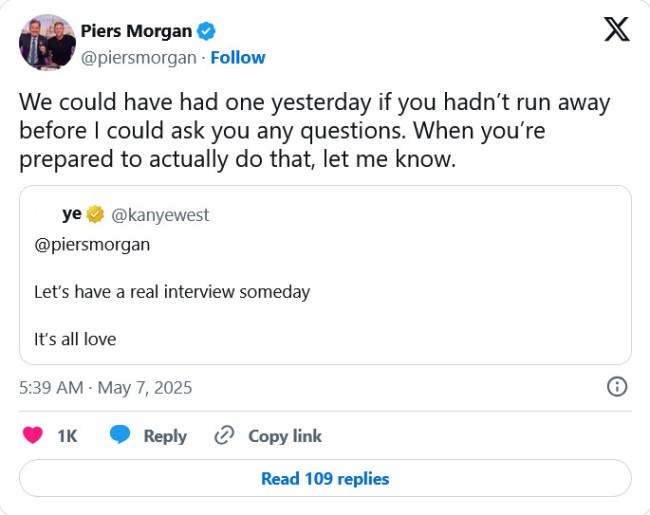Follow Piers Morgan

[x=237, y=57]
